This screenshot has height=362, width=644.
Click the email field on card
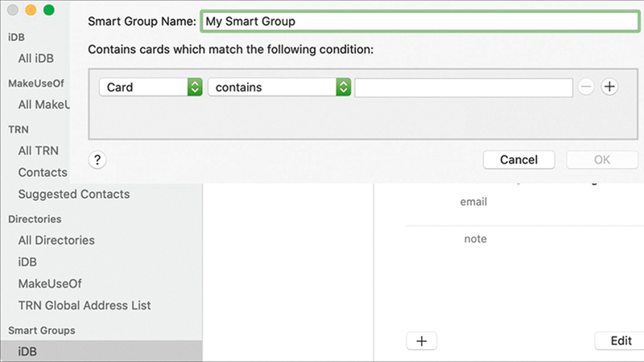point(473,202)
